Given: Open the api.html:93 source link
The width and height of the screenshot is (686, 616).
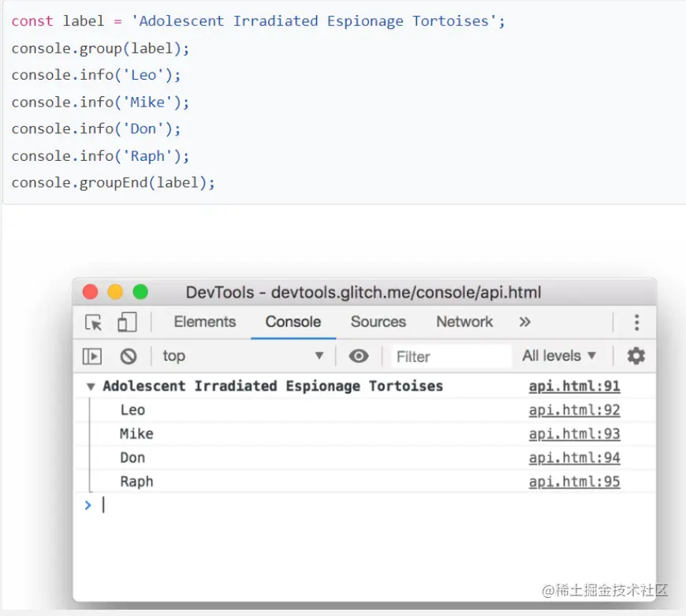Looking at the screenshot, I should pos(574,434).
